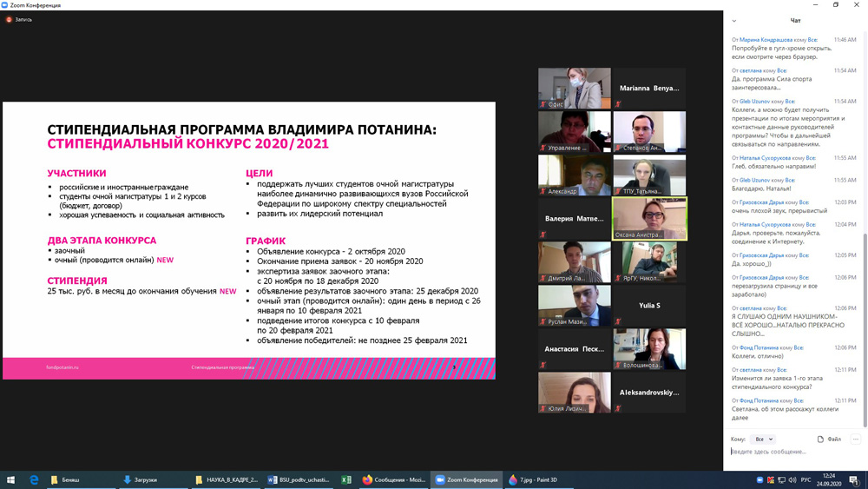Click the Файл attach file icon

coord(821,439)
